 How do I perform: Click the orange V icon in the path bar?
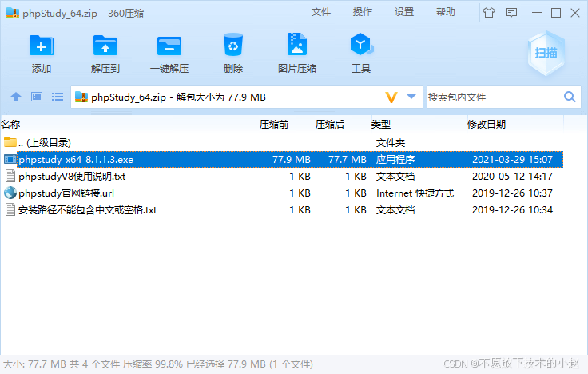tap(391, 97)
